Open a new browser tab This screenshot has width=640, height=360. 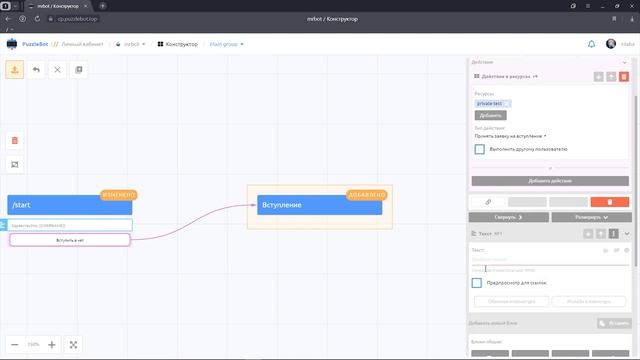102,6
